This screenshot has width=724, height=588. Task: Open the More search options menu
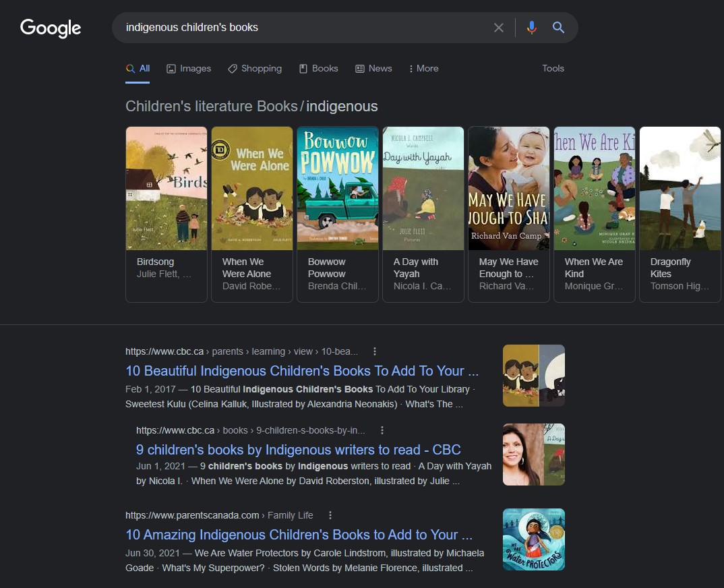point(423,68)
